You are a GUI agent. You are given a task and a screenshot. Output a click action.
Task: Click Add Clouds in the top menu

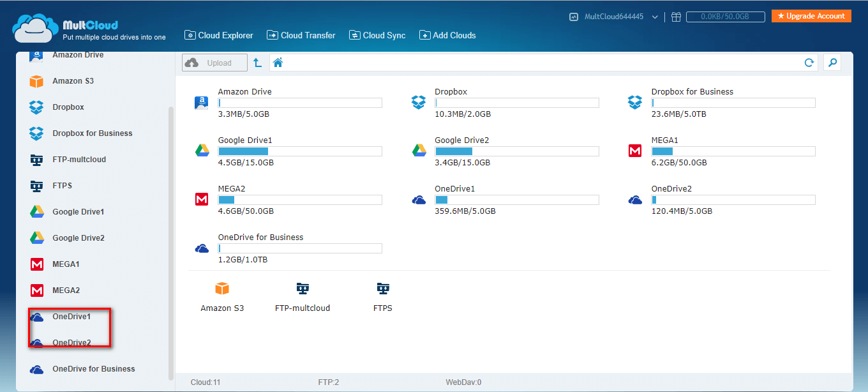[x=447, y=36]
